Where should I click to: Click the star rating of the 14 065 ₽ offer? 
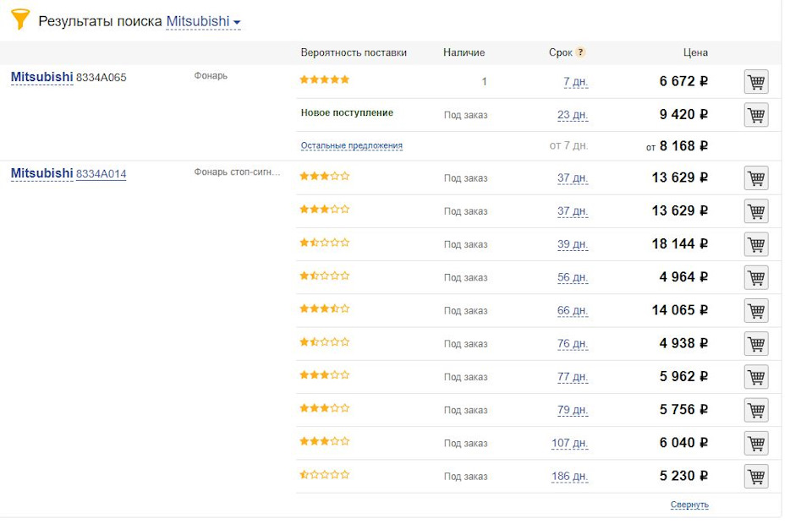(x=325, y=308)
